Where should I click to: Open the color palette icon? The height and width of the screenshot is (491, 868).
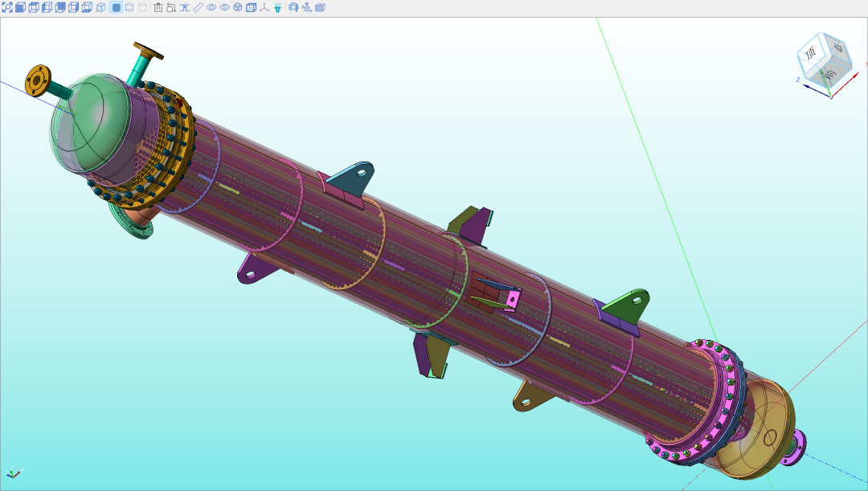[293, 8]
